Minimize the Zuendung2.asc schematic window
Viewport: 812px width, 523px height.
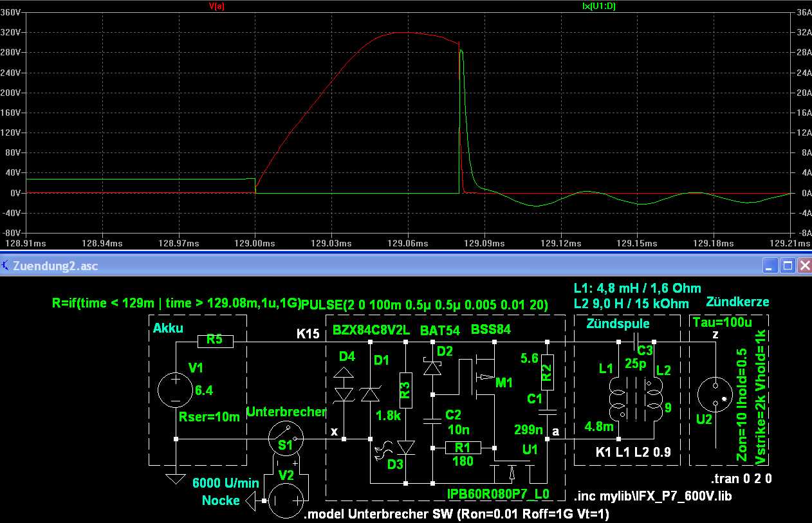pos(770,265)
